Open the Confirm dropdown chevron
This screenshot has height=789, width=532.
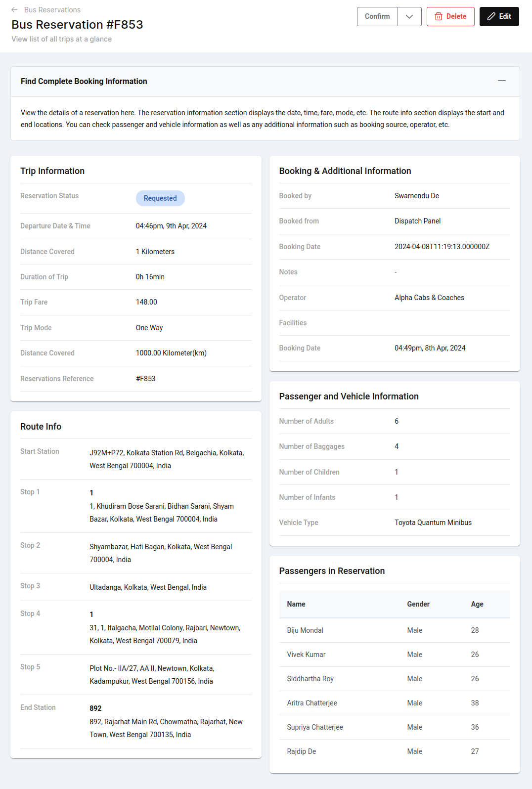coord(409,17)
